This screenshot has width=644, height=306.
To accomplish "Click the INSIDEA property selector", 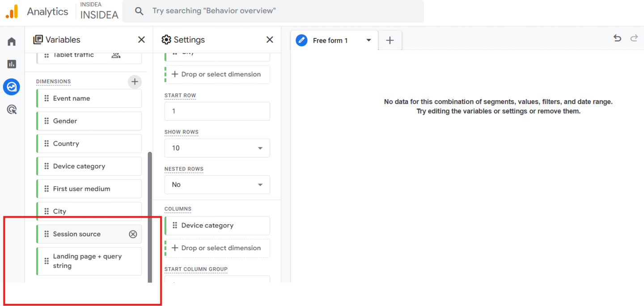I will pos(99,11).
